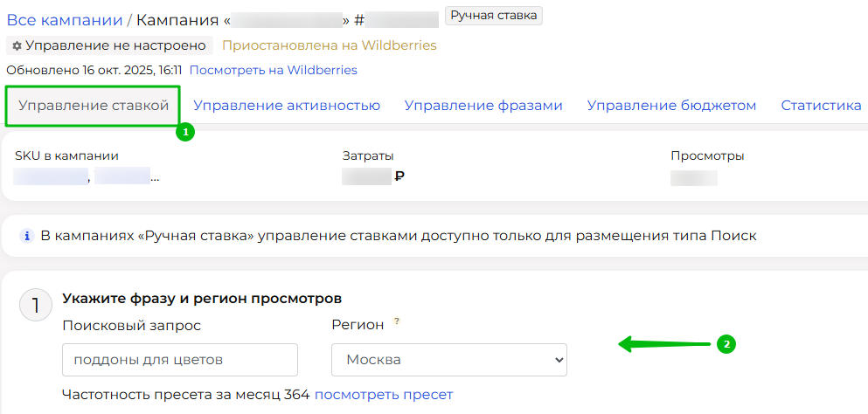Click the step 1 circle number icon
This screenshot has width=868, height=414.
tap(36, 306)
